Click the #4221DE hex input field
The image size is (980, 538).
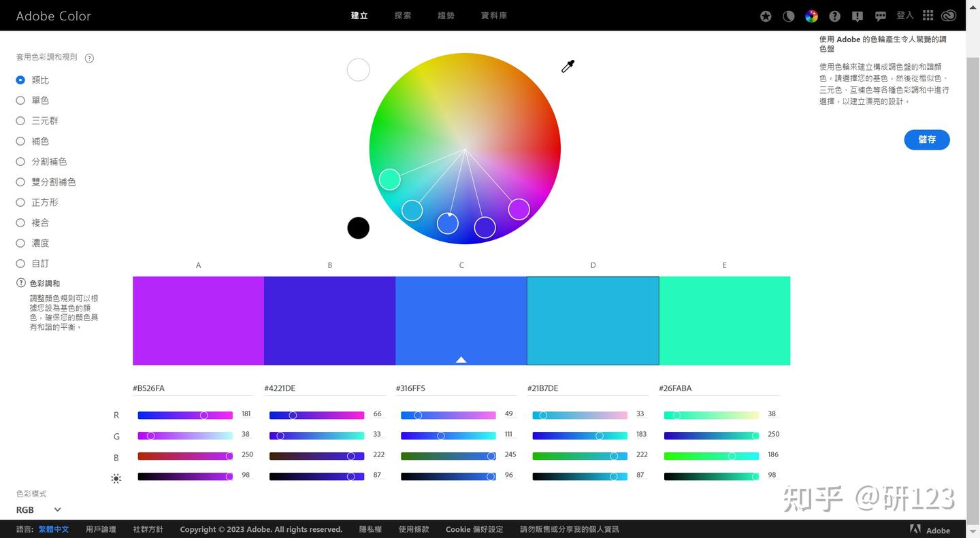pos(325,388)
